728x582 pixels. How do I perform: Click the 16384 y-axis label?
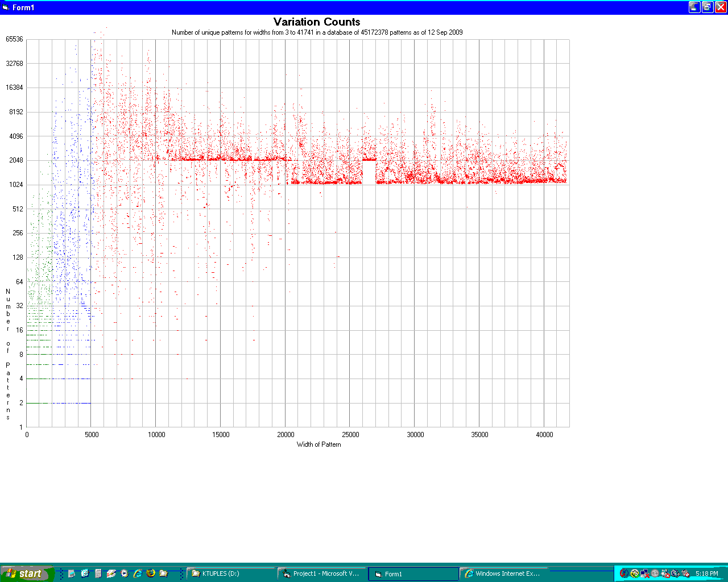point(15,88)
